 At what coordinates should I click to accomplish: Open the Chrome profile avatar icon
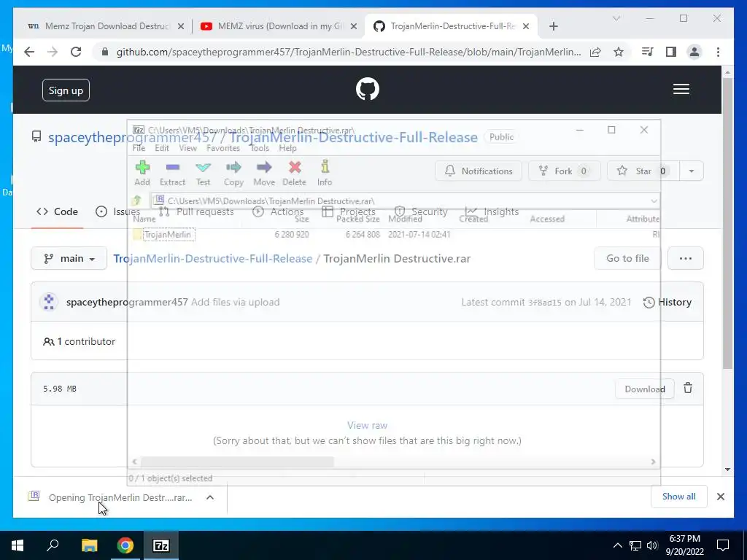(694, 52)
